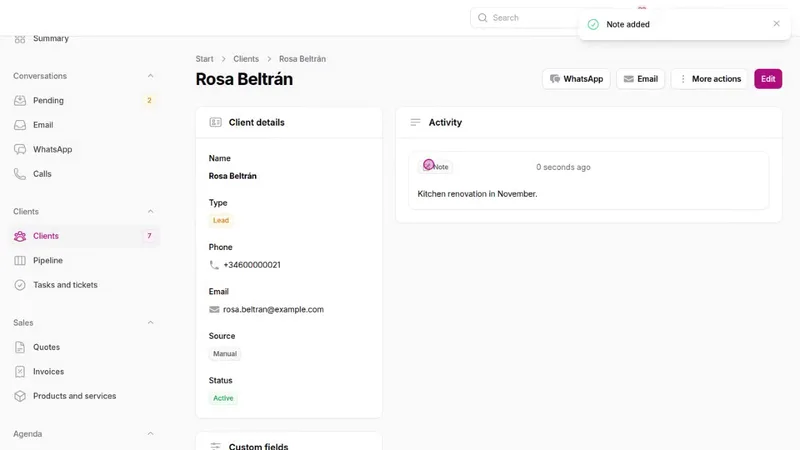Open Tasks and tickets
800x450 pixels.
pyautogui.click(x=84, y=285)
